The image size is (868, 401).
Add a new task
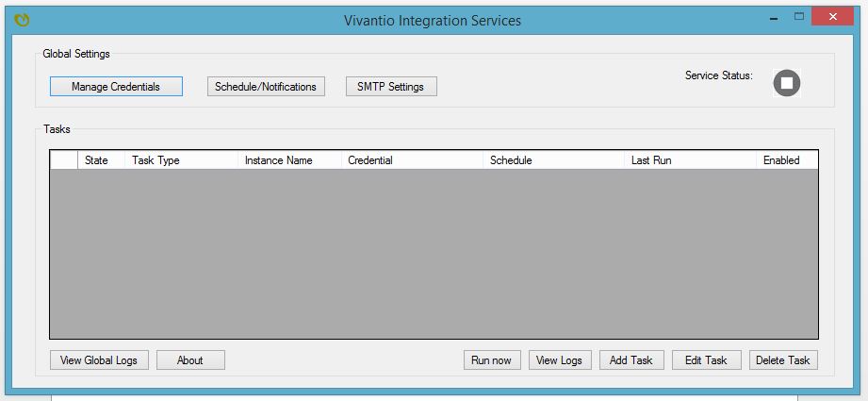tap(631, 360)
